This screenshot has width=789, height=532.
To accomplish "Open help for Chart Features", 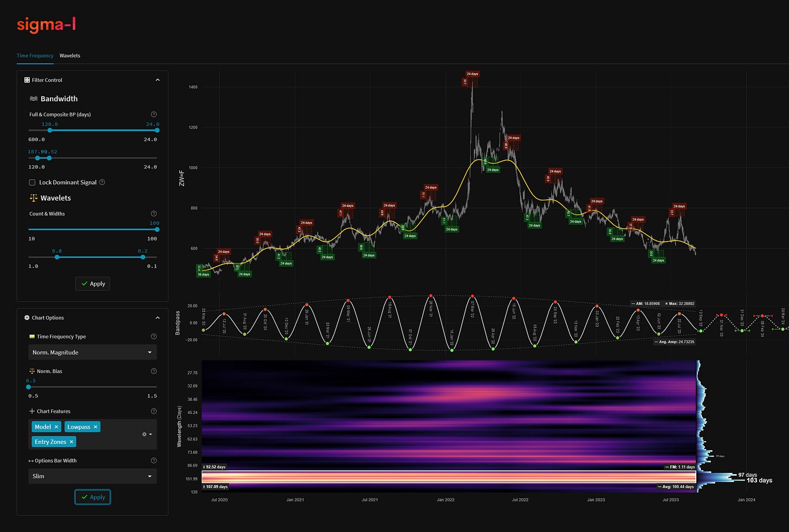I will [154, 411].
